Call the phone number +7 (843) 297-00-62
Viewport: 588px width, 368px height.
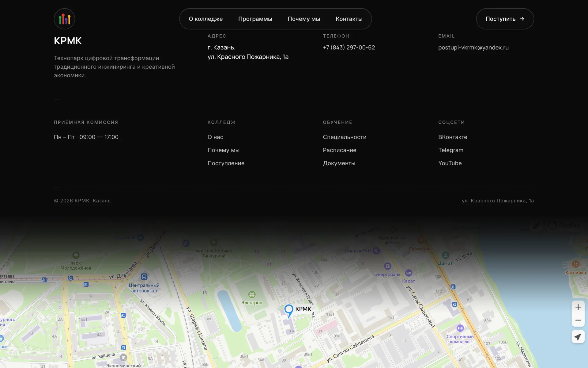pos(349,48)
